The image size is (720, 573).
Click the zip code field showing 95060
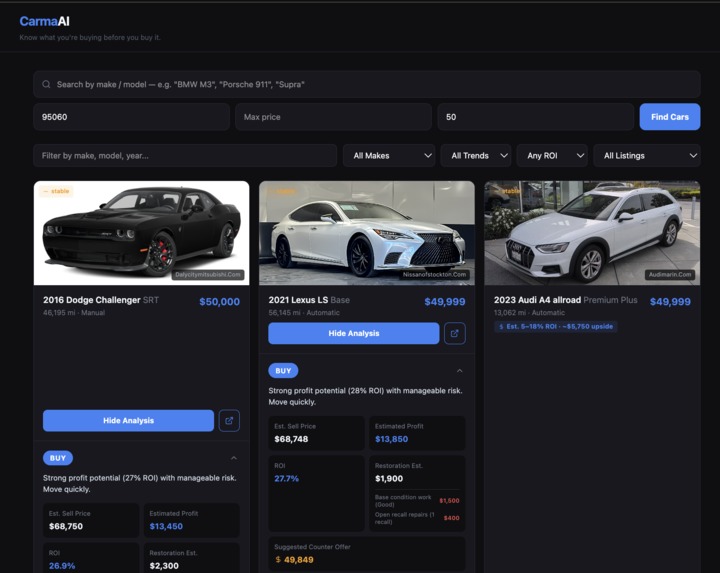click(131, 117)
